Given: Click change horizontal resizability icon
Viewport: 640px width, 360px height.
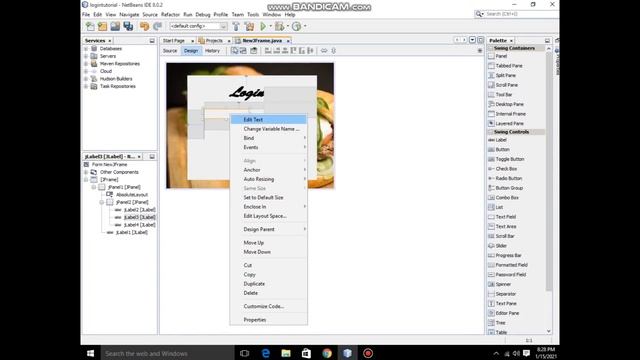Looking at the screenshot, I should pyautogui.click(x=324, y=51).
